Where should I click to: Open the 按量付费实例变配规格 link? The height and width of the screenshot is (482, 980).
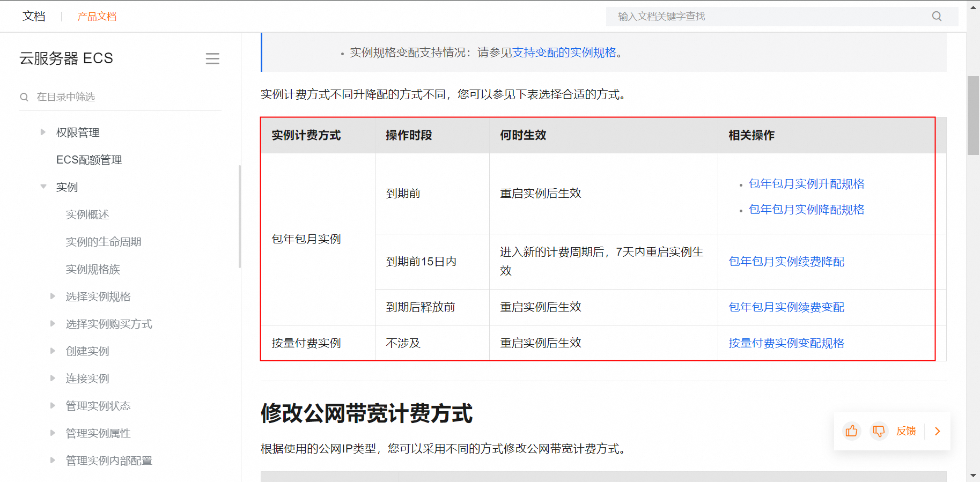point(786,343)
